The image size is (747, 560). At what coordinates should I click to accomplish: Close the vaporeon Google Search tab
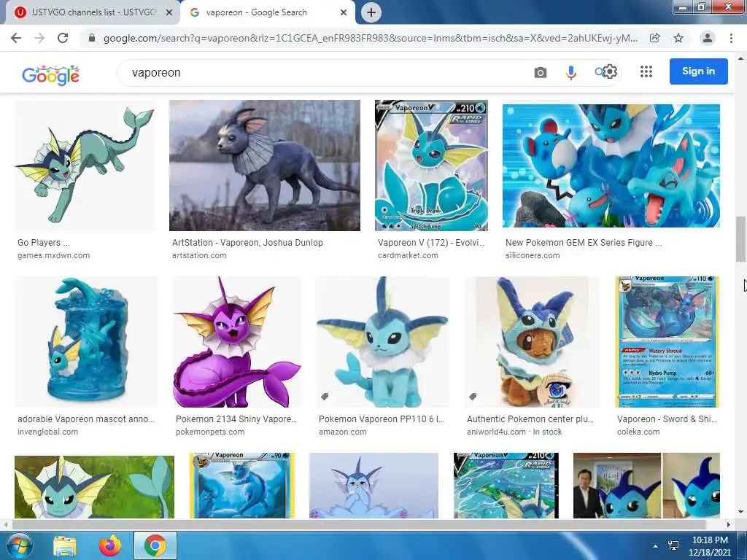[x=344, y=12]
